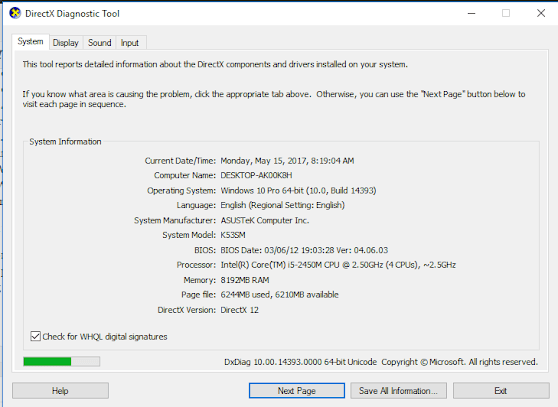Click the Page file label
This screenshot has height=407, width=558.
(x=198, y=295)
